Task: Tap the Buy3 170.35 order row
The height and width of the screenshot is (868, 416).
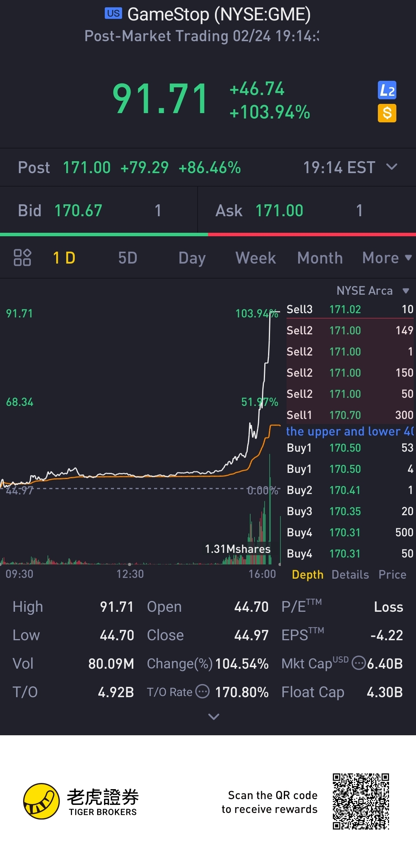Action: coord(350,511)
